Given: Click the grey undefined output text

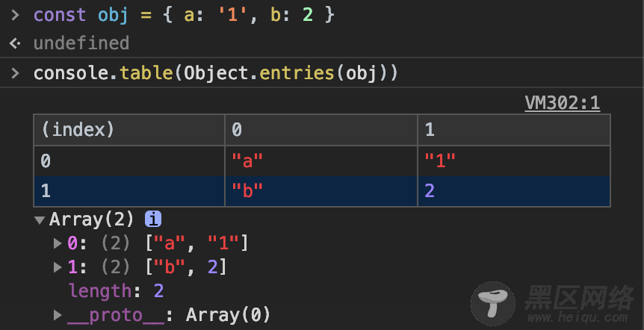Looking at the screenshot, I should point(81,43).
